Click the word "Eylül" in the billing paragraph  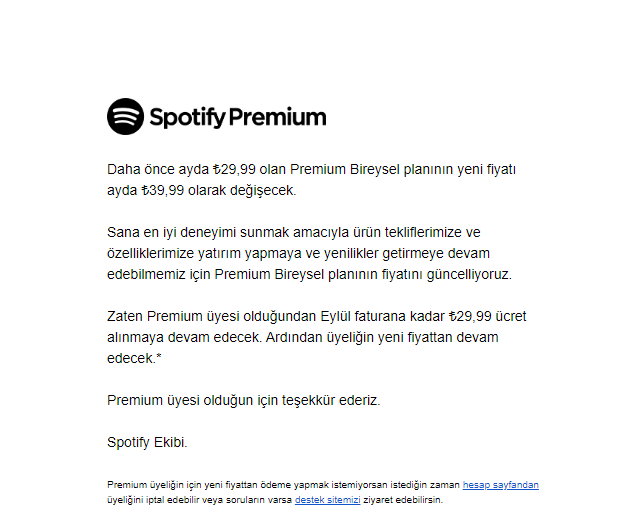pyautogui.click(x=335, y=316)
